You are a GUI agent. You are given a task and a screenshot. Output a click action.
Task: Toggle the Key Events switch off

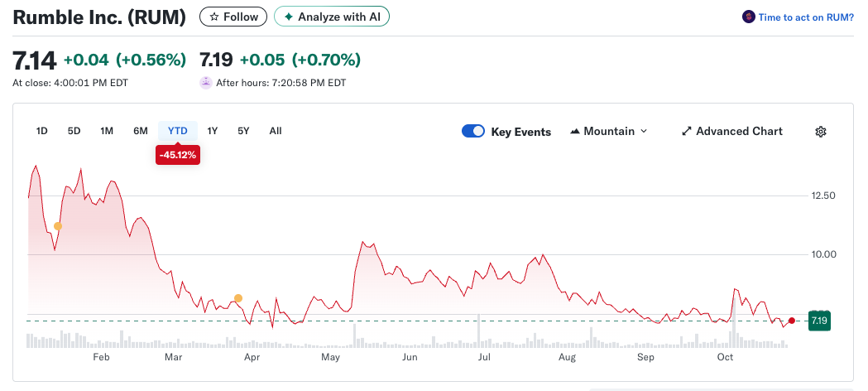point(473,132)
